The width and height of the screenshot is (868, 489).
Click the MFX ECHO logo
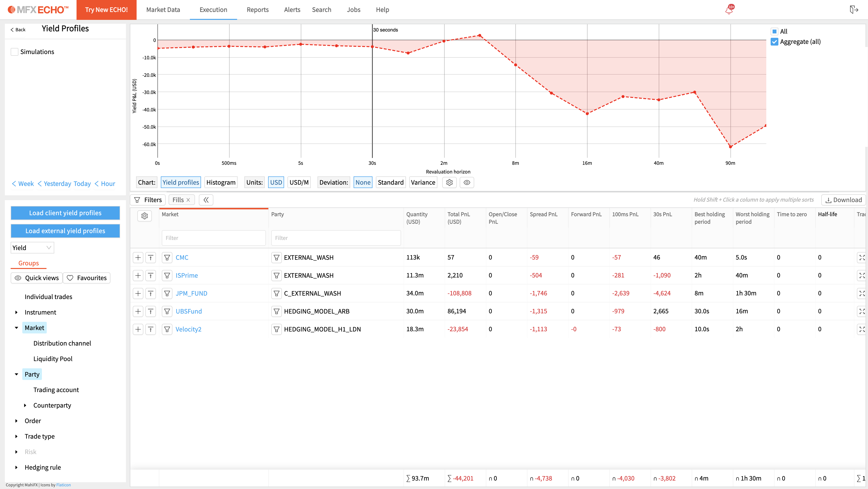point(38,10)
